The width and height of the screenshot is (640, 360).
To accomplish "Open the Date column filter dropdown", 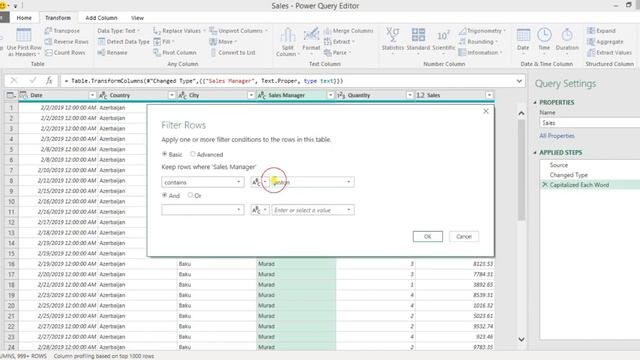I will tap(92, 95).
